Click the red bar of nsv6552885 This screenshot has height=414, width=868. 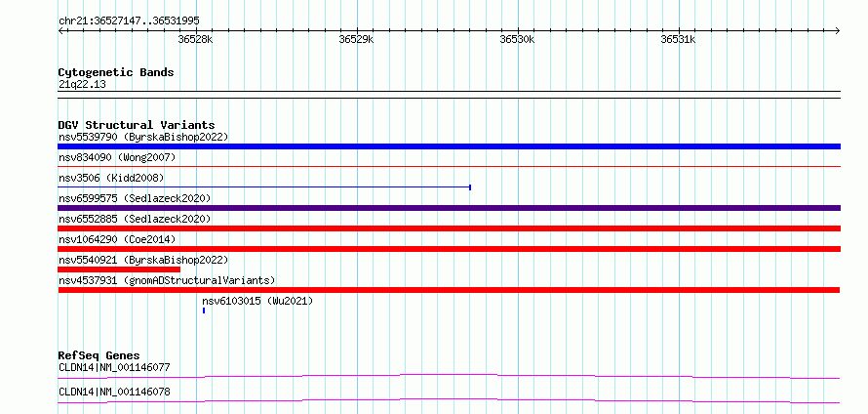point(449,228)
